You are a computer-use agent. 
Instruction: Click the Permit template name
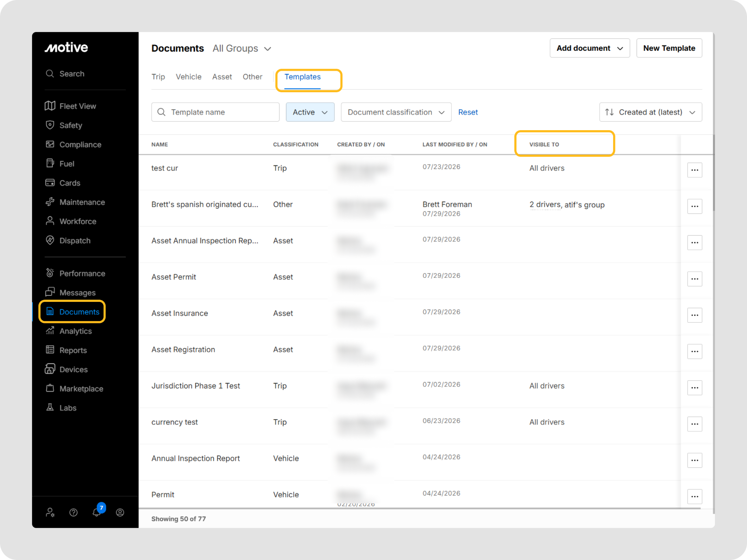coord(163,495)
